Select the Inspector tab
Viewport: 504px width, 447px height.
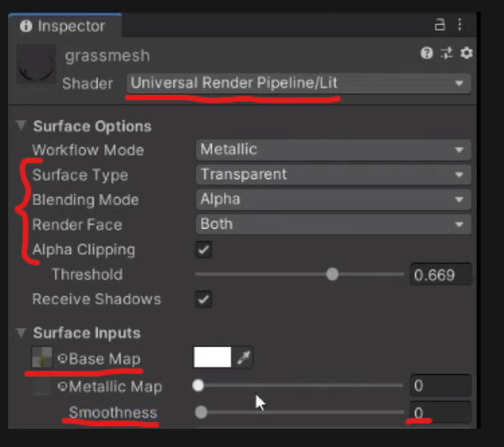(66, 25)
